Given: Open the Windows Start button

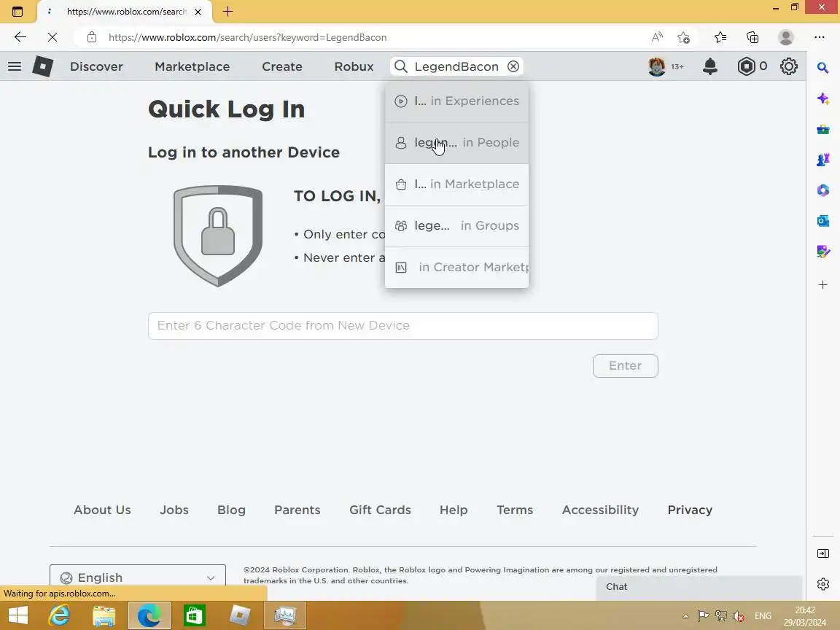Looking at the screenshot, I should click(x=17, y=615).
